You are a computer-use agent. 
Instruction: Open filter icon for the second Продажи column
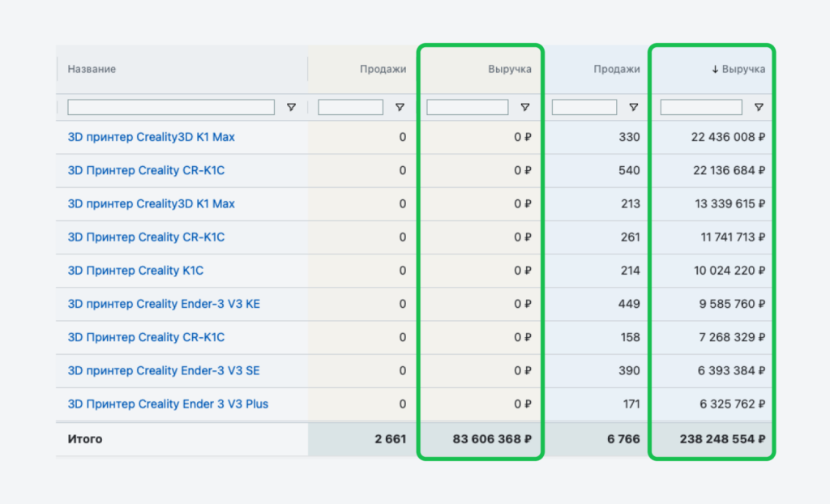click(x=633, y=107)
